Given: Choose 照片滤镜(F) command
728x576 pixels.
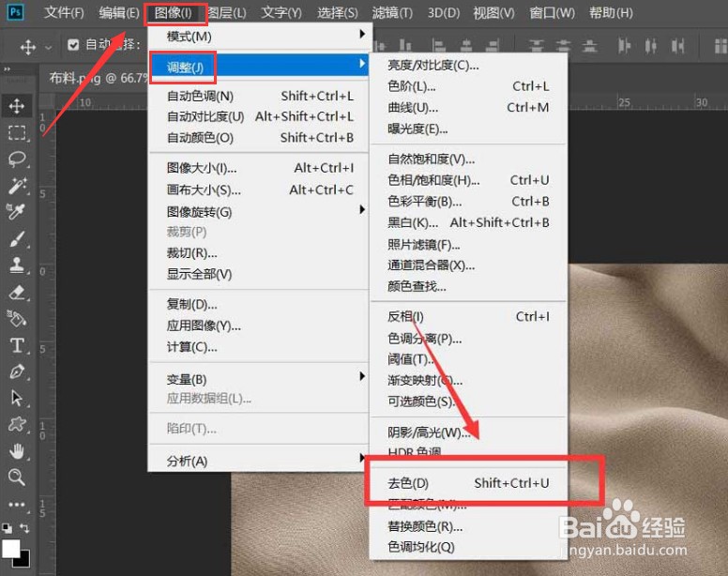Looking at the screenshot, I should click(x=468, y=244).
